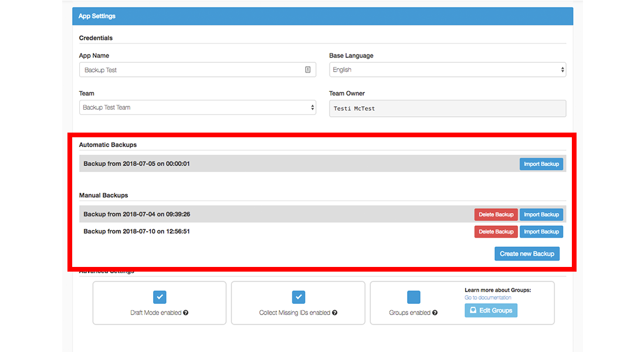Click help icon beside Groups enabled
Image resolution: width=644 pixels, height=352 pixels.
pyautogui.click(x=435, y=313)
